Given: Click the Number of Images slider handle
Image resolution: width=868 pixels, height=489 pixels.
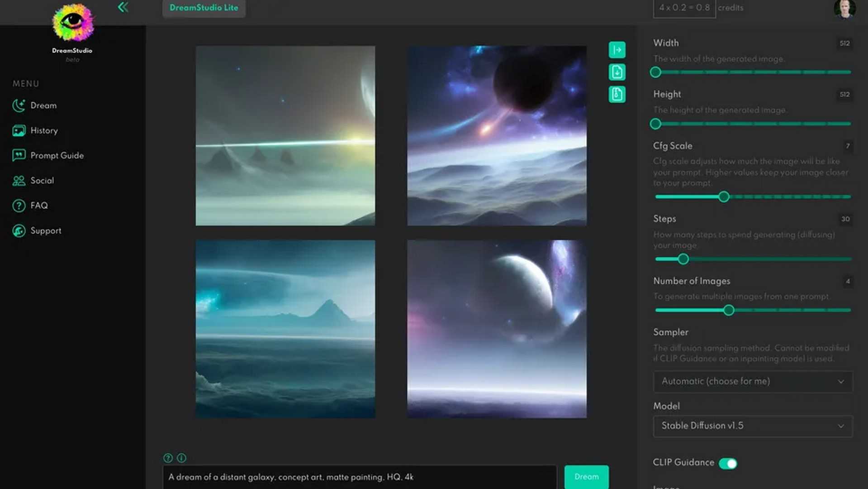Looking at the screenshot, I should coord(728,310).
